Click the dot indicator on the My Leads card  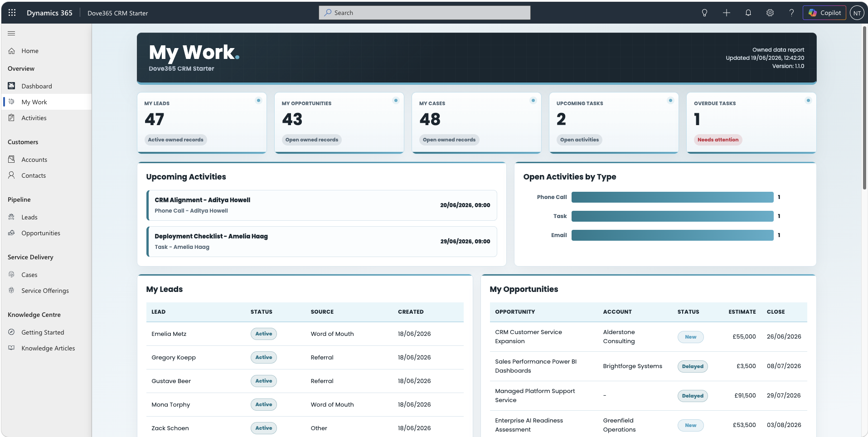[258, 100]
